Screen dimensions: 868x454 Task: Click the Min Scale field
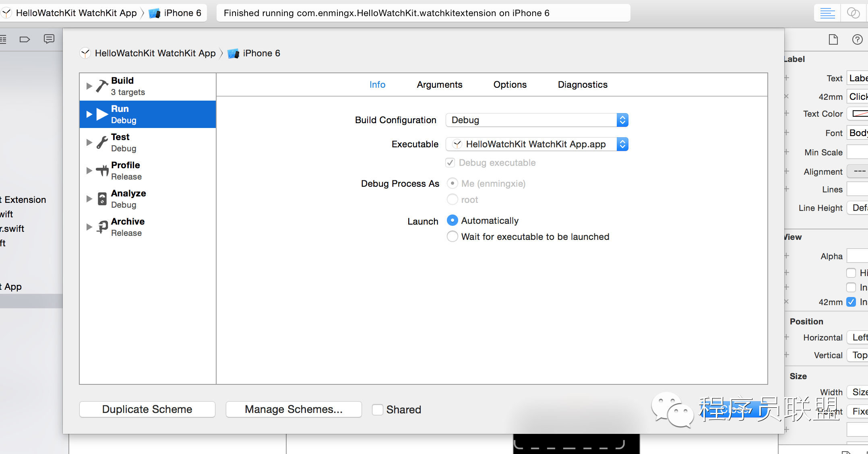pyautogui.click(x=858, y=152)
